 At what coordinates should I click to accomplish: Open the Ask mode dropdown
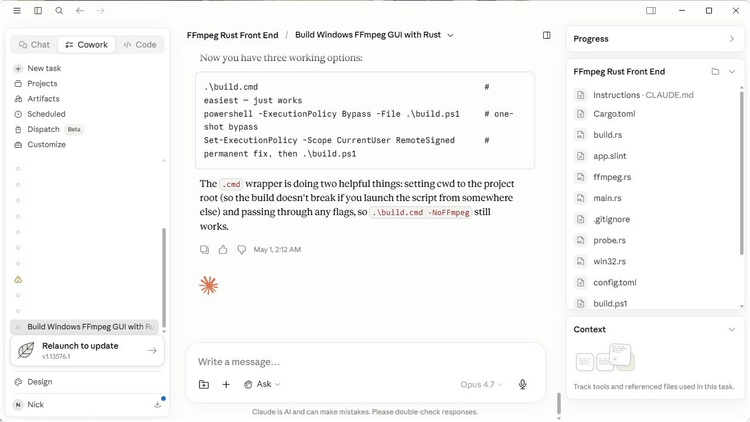(262, 384)
